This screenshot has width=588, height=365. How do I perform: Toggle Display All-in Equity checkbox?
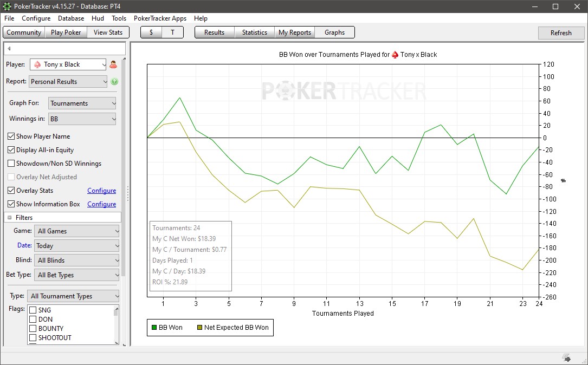11,150
